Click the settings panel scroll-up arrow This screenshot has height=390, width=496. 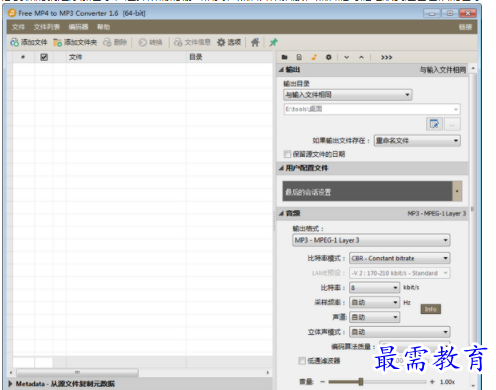pos(473,68)
